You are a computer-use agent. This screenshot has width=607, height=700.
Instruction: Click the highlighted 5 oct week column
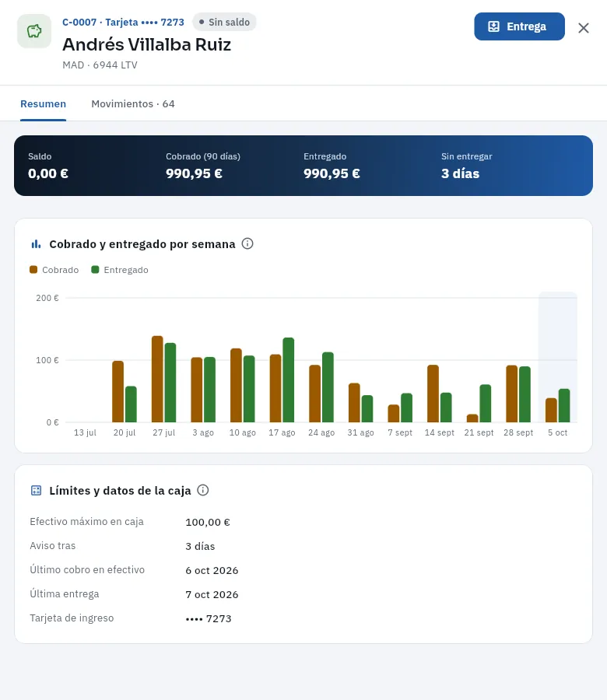pyautogui.click(x=558, y=357)
